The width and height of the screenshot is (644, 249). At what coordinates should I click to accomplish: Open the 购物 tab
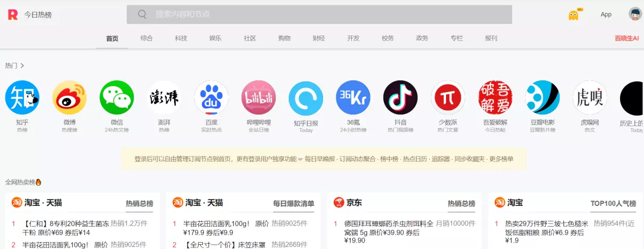pos(284,38)
